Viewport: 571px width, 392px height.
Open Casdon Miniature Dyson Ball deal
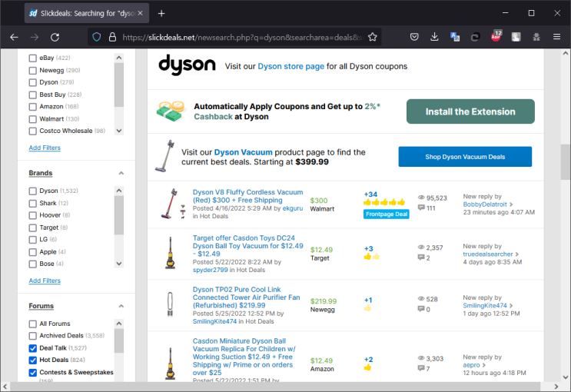click(244, 357)
